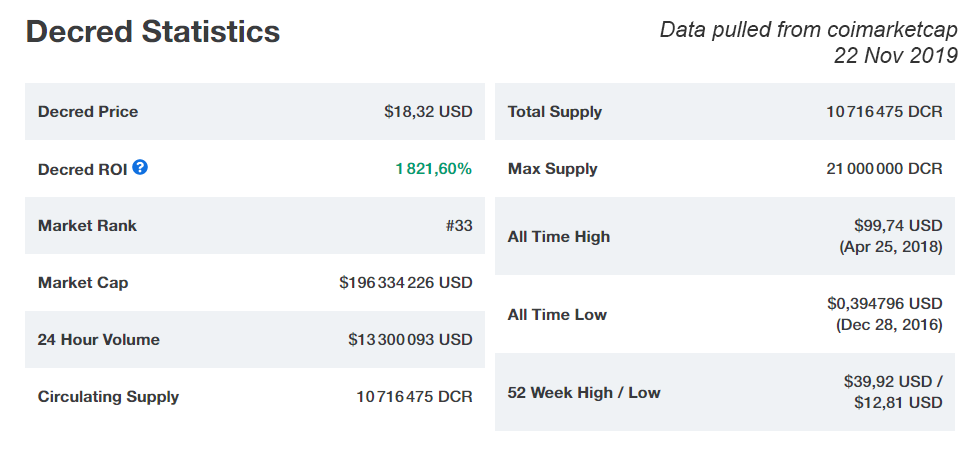980x449 pixels.
Task: Click the All Time High price $99,74 USD
Action: (898, 225)
